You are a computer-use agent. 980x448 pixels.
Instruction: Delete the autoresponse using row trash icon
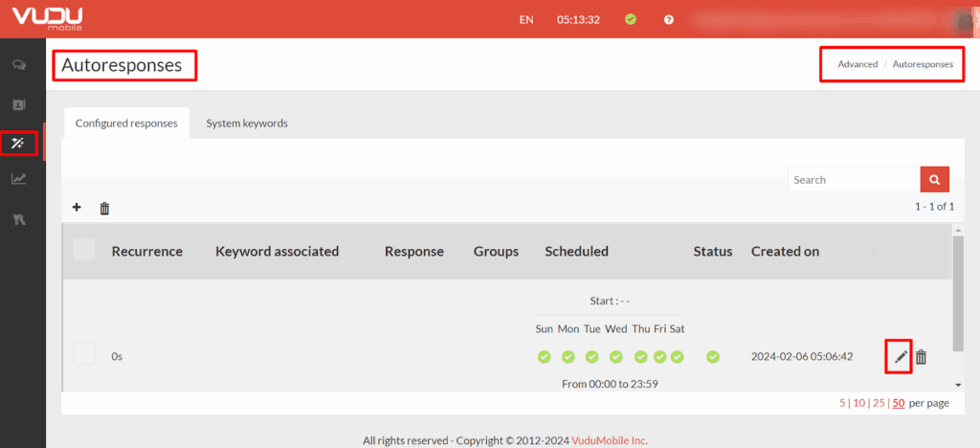(x=921, y=357)
